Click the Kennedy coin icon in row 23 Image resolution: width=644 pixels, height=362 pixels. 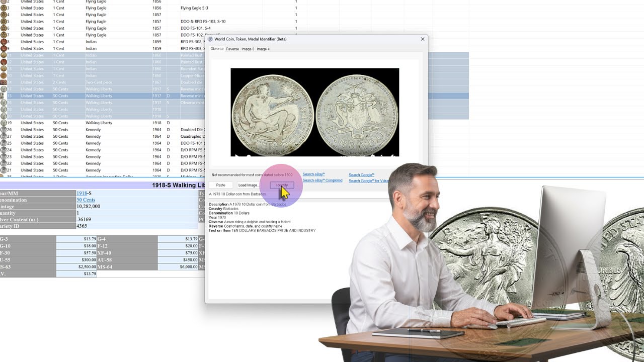4,156
